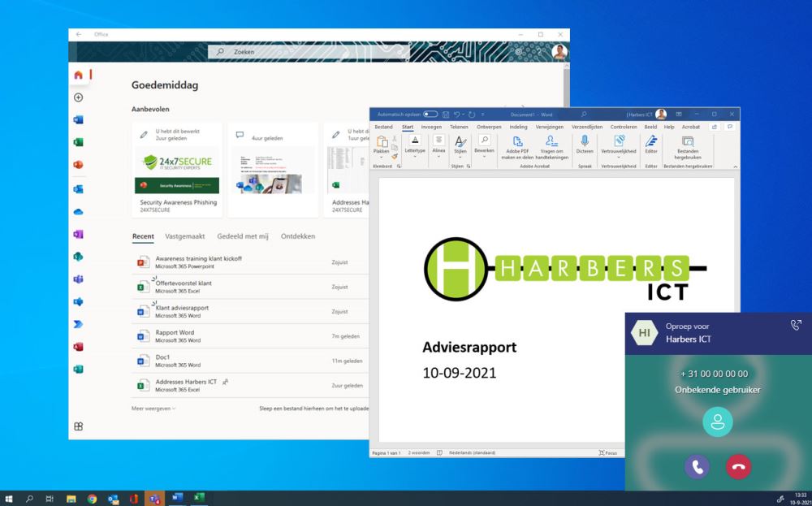812x506 pixels.
Task: Open Chrome from the taskbar
Action: (93, 499)
